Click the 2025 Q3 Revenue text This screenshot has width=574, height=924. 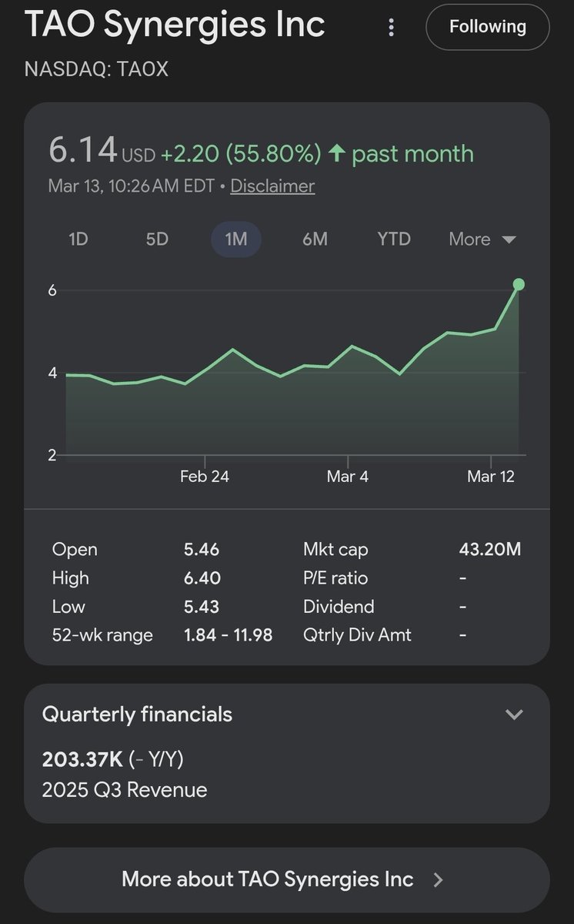click(125, 790)
